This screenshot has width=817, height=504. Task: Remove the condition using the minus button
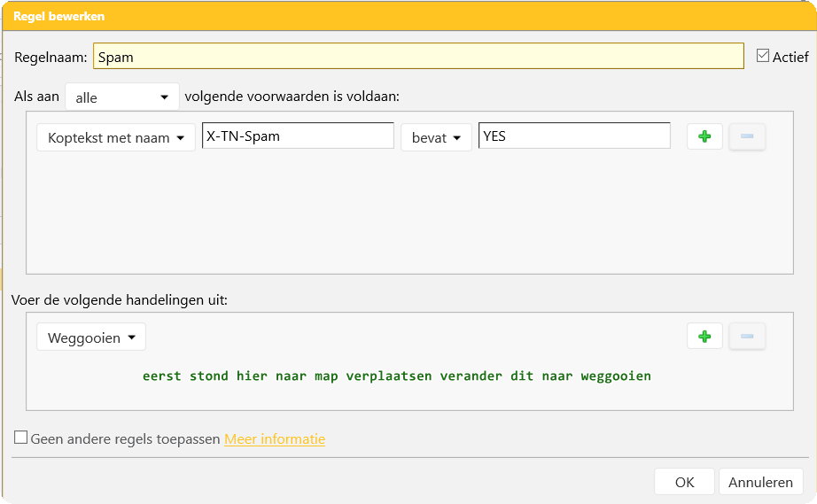pos(746,136)
